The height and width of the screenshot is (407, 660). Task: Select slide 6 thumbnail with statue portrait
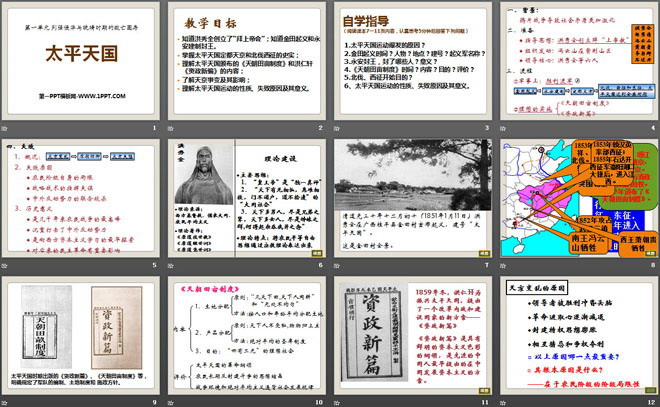(x=247, y=199)
